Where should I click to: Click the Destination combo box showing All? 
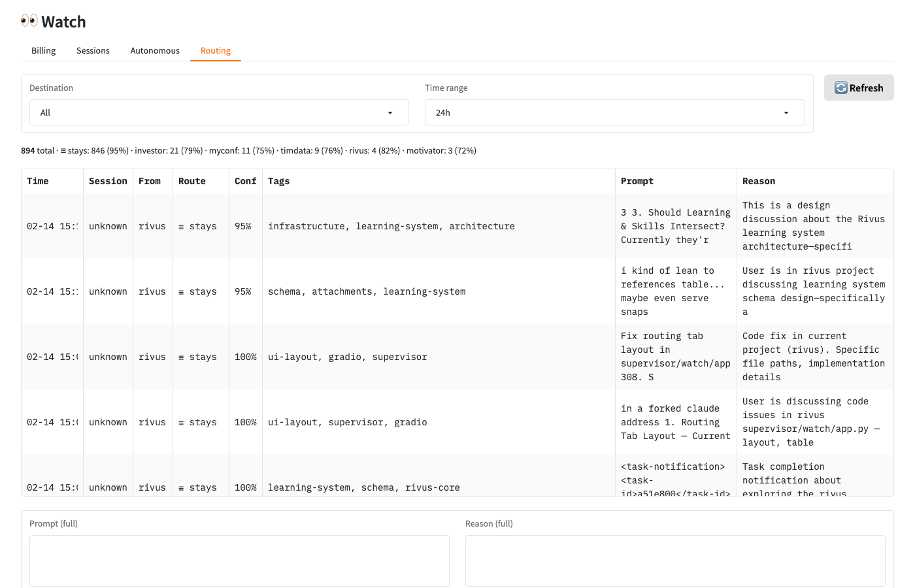click(x=209, y=112)
